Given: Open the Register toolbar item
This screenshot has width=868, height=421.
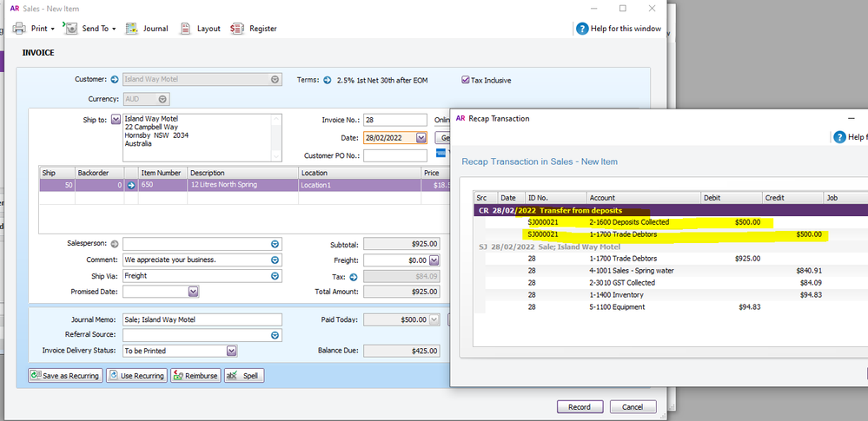Looking at the screenshot, I should coord(237,29).
